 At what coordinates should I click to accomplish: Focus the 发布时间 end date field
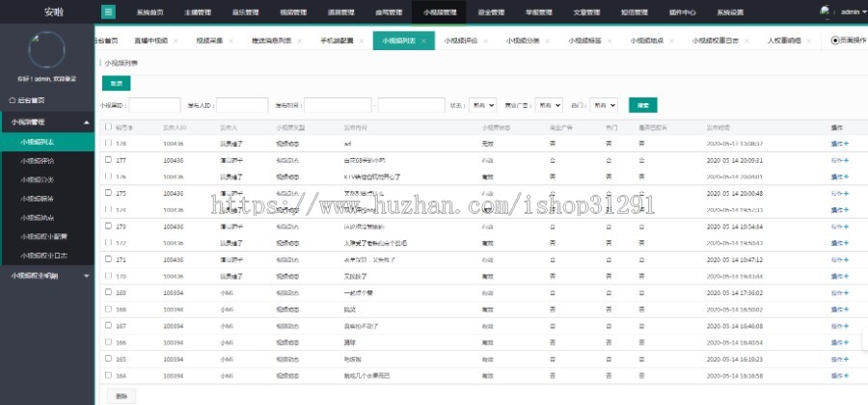coord(411,105)
